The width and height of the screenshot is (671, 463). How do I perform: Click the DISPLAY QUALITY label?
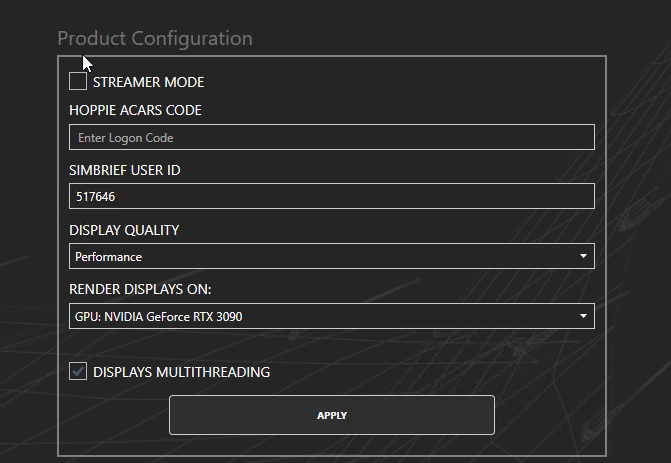124,230
